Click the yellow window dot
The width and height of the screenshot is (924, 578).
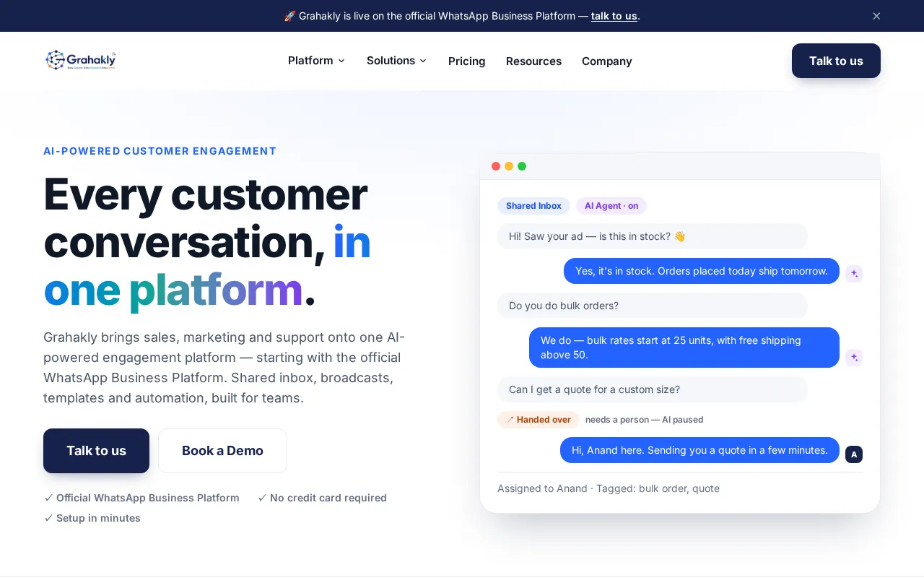(509, 166)
